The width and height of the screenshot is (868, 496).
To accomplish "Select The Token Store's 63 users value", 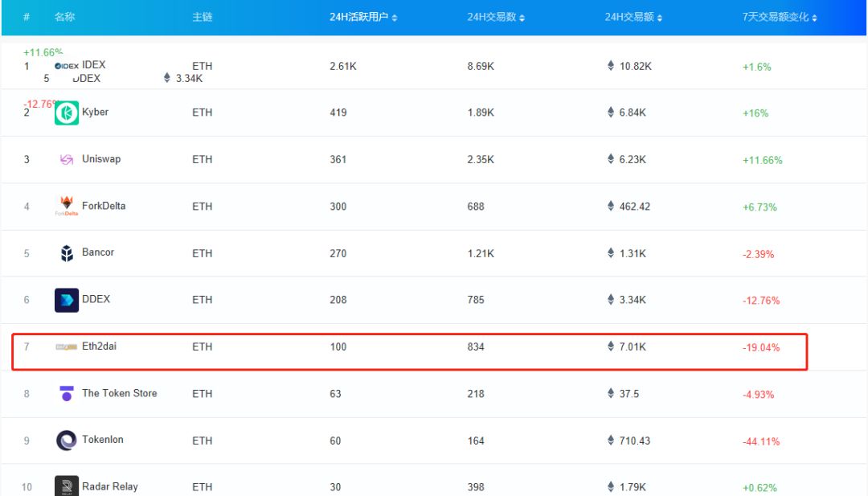I will (x=335, y=394).
